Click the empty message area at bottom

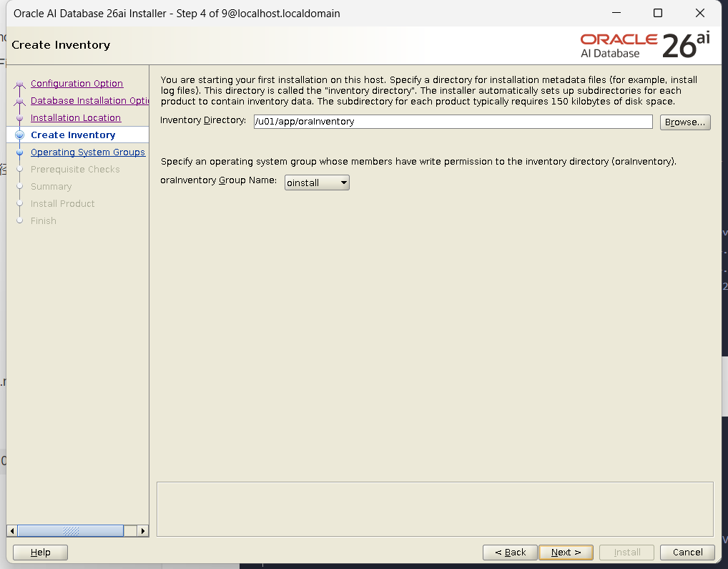click(x=435, y=509)
